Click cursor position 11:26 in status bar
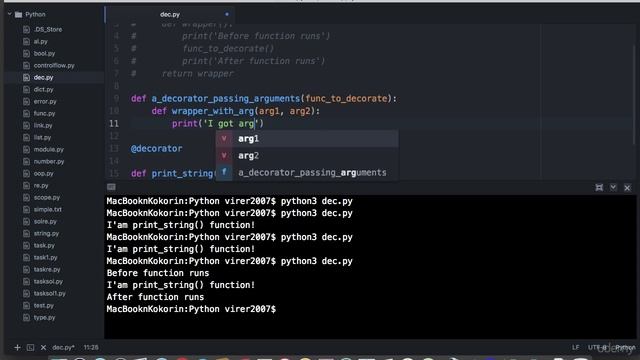 91,347
